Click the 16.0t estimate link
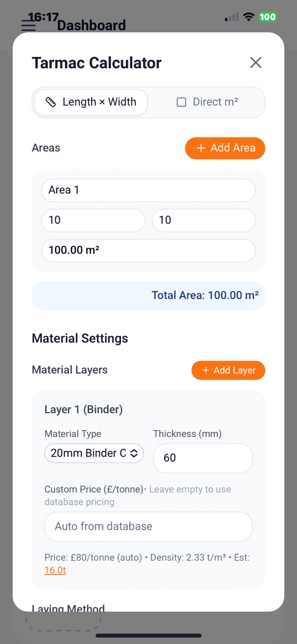 point(55,570)
